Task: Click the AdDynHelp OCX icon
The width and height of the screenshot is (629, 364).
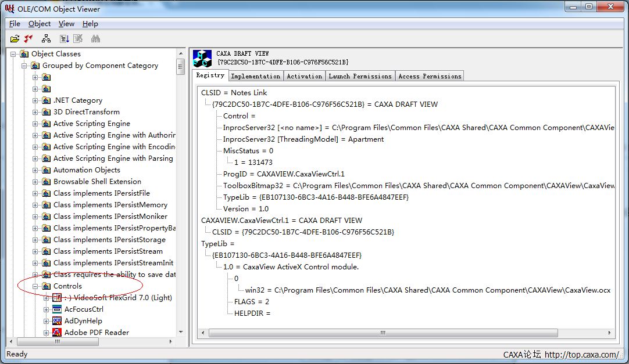Action: point(57,321)
